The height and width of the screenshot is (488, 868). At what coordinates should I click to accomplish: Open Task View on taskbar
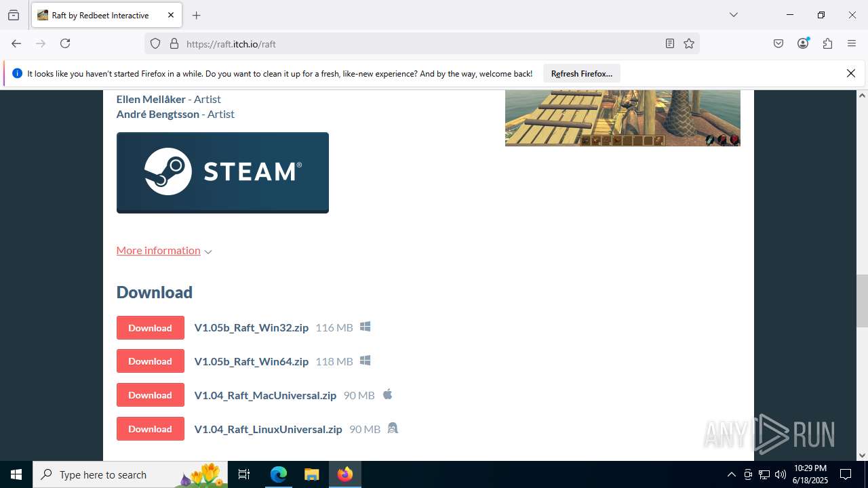(x=244, y=474)
